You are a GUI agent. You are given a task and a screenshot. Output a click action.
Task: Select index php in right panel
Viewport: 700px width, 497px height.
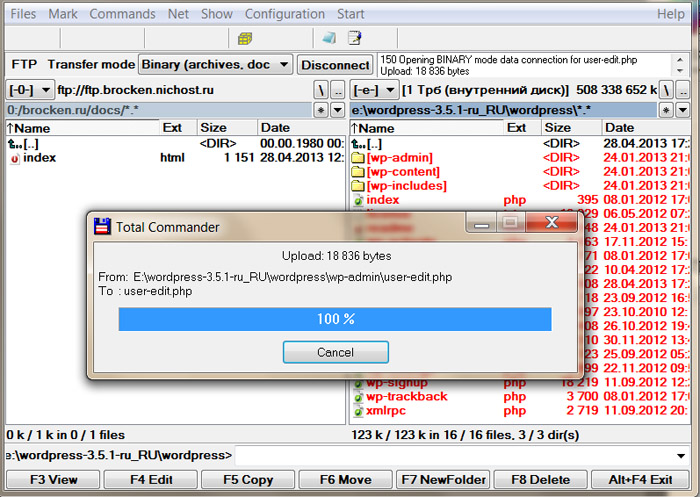click(x=521, y=200)
